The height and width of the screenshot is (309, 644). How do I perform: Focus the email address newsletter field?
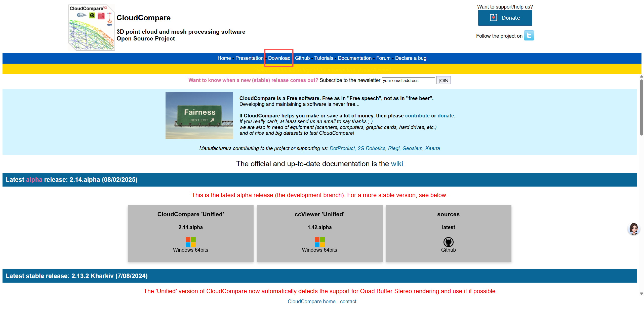[408, 80]
